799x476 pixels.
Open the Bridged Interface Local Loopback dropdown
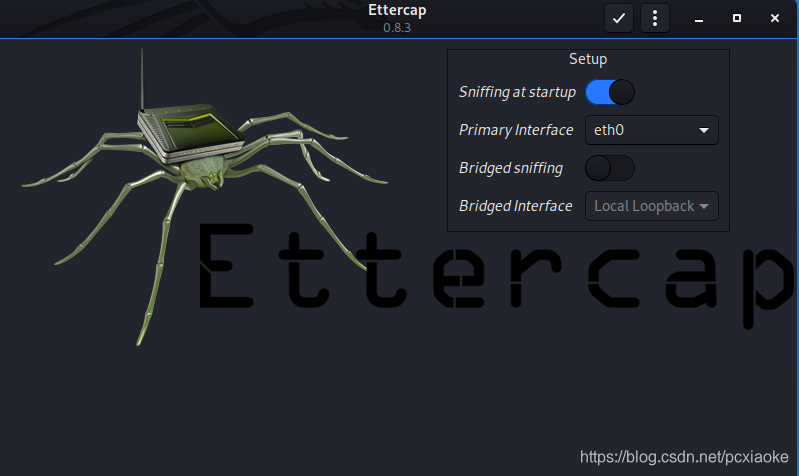[652, 206]
